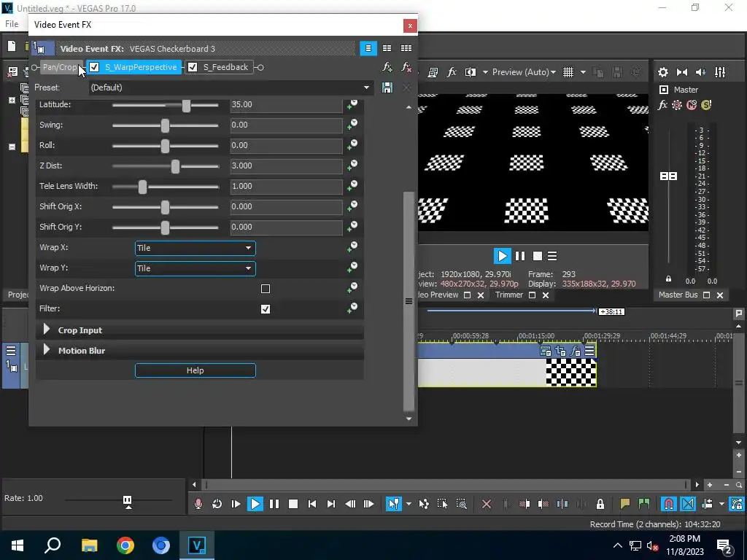Adjust the Z Dist slider

pos(175,166)
